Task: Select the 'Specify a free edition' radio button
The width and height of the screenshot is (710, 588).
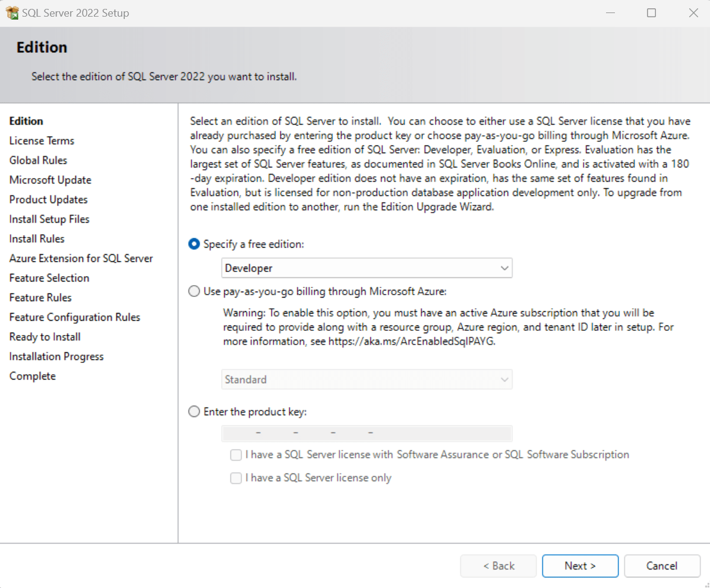Action: click(x=194, y=244)
